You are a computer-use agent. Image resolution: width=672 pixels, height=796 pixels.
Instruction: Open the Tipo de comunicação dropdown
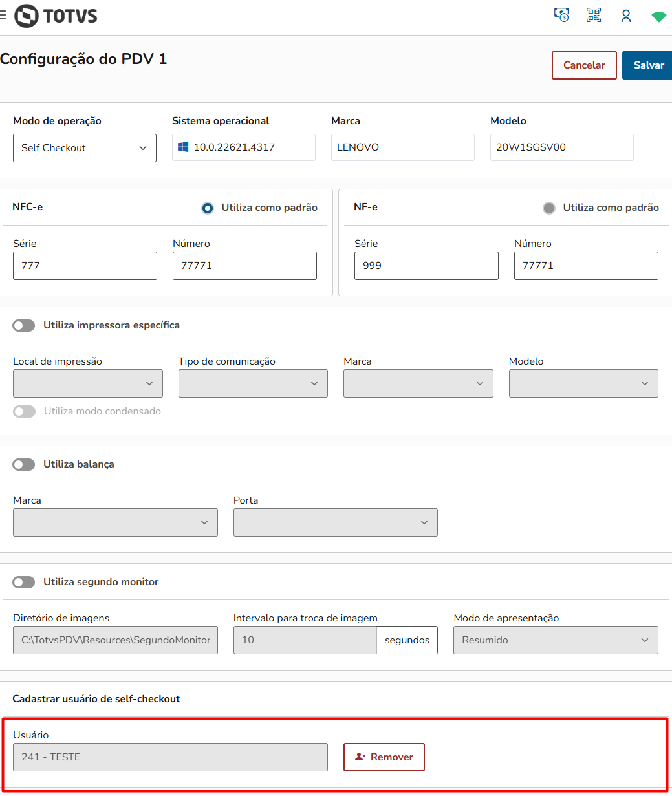click(253, 383)
